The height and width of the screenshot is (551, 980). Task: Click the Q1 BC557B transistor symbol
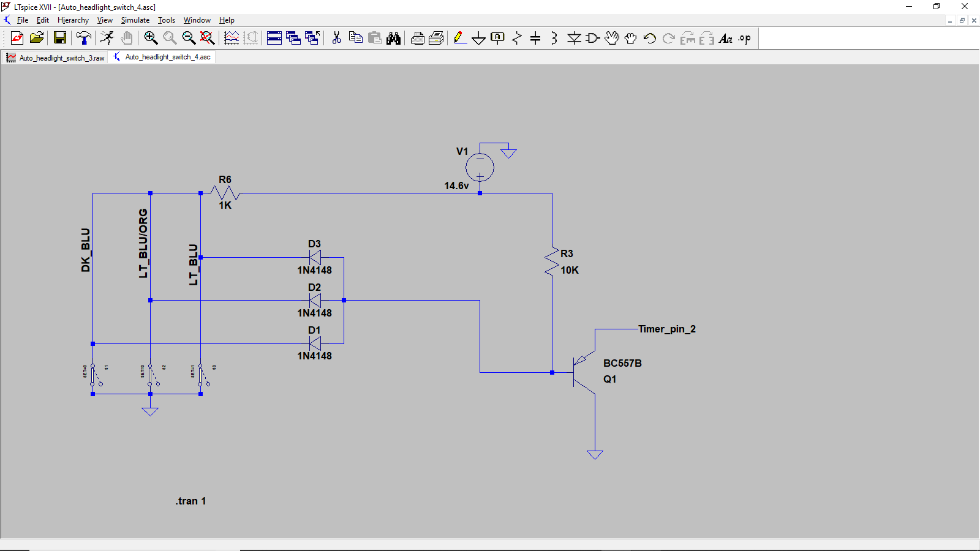[x=582, y=372]
